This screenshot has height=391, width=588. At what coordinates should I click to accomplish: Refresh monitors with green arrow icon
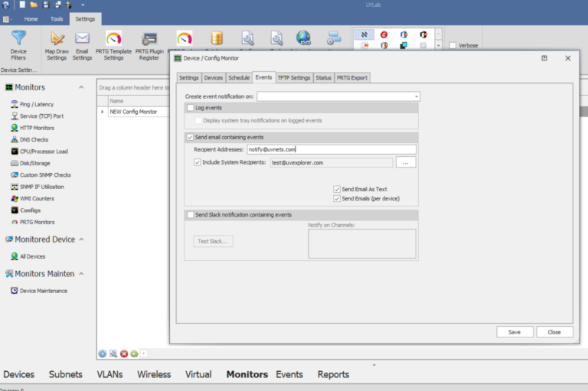pyautogui.click(x=134, y=354)
